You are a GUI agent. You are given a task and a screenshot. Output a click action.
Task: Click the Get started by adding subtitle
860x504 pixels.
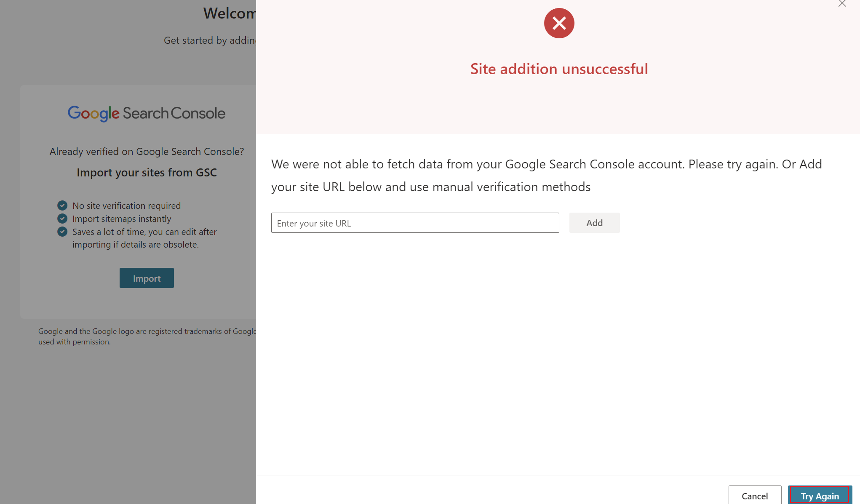click(210, 40)
